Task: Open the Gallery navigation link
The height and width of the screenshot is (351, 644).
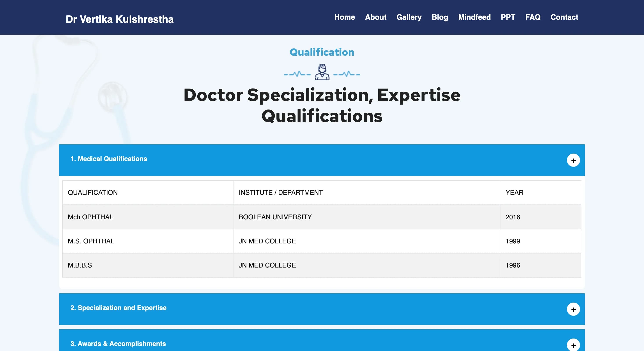Action: 409,17
